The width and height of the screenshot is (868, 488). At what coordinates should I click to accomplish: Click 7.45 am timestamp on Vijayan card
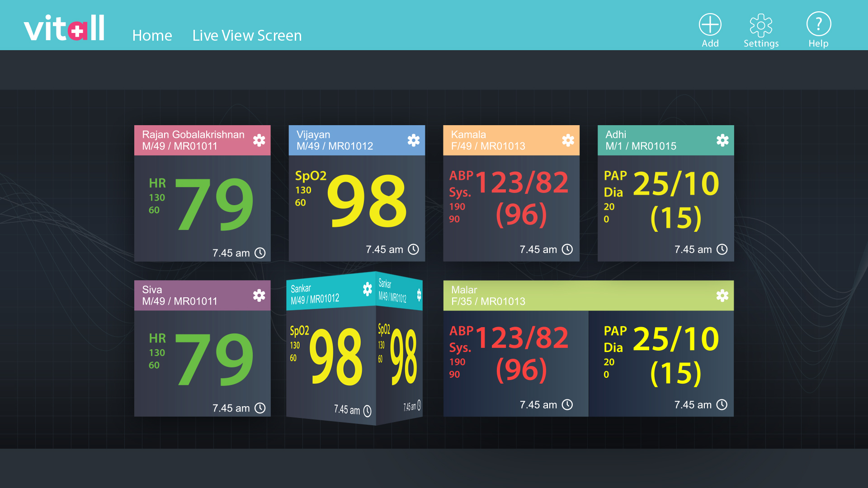click(384, 249)
